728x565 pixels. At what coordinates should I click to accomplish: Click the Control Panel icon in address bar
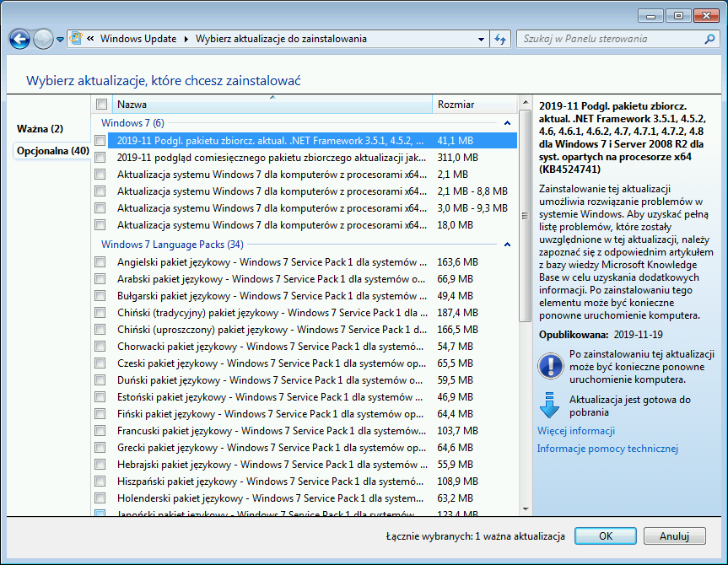(x=76, y=39)
